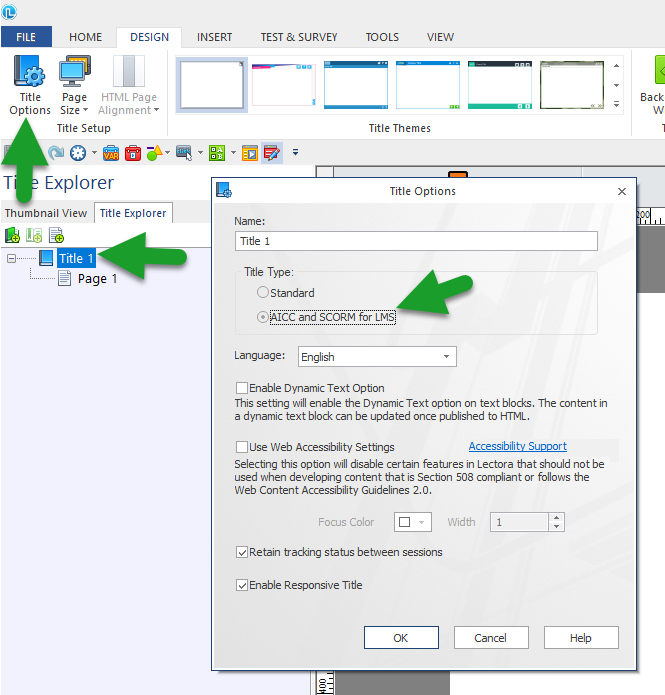Click Cancel in Title Options
The width and height of the screenshot is (665, 695).
click(x=491, y=638)
